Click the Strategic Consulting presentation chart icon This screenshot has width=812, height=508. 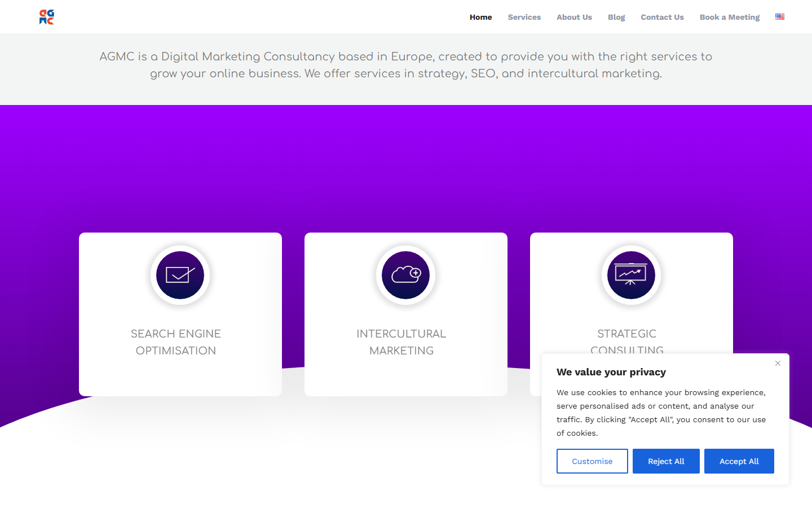pyautogui.click(x=631, y=275)
